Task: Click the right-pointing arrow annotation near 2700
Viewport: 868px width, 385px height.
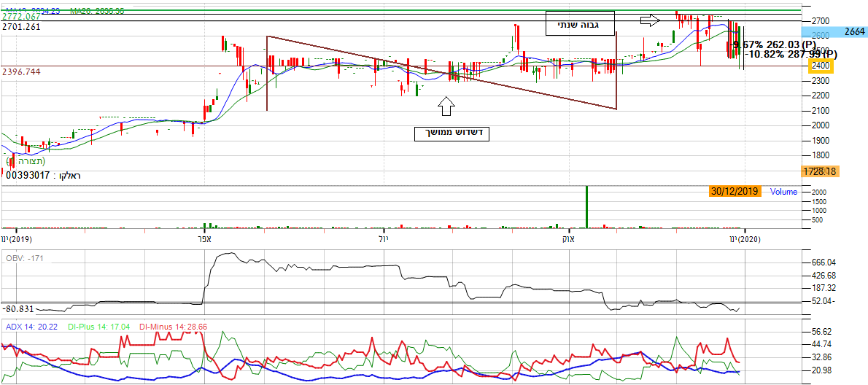Action: click(649, 21)
